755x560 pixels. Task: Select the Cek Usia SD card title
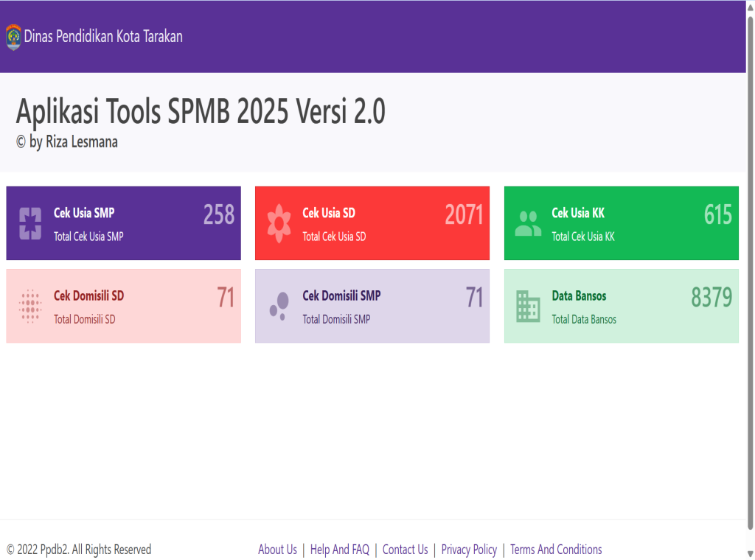coord(329,213)
